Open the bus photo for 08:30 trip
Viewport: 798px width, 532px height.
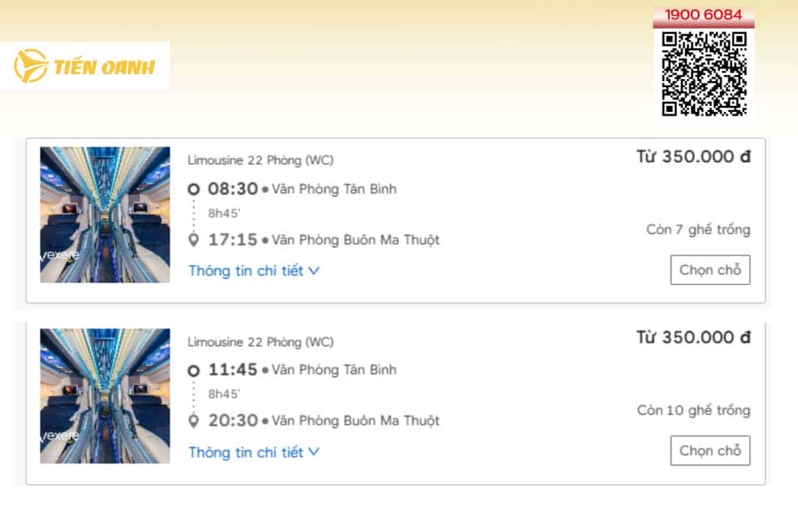pyautogui.click(x=105, y=215)
